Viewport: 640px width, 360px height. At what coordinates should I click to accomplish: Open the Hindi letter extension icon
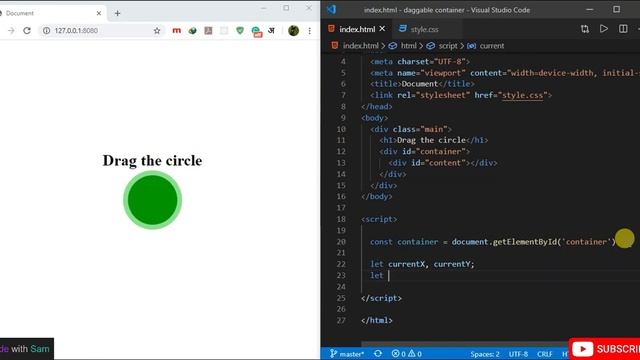click(x=271, y=31)
